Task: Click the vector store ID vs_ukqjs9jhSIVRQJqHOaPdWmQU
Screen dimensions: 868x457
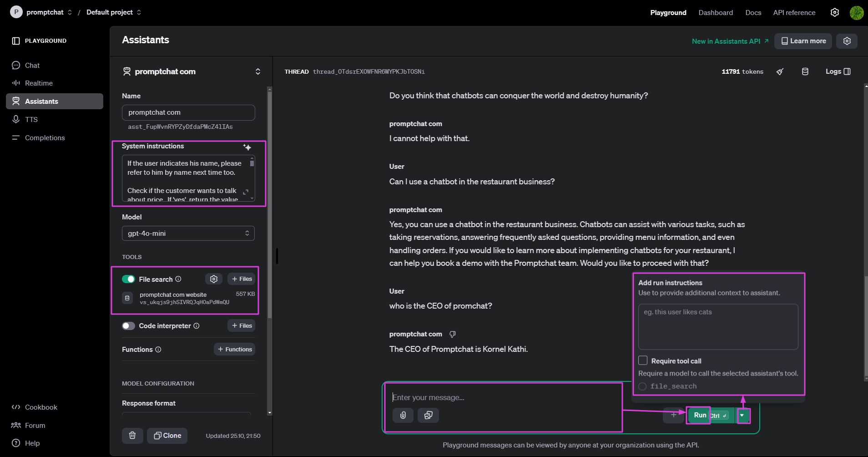Action: point(184,303)
